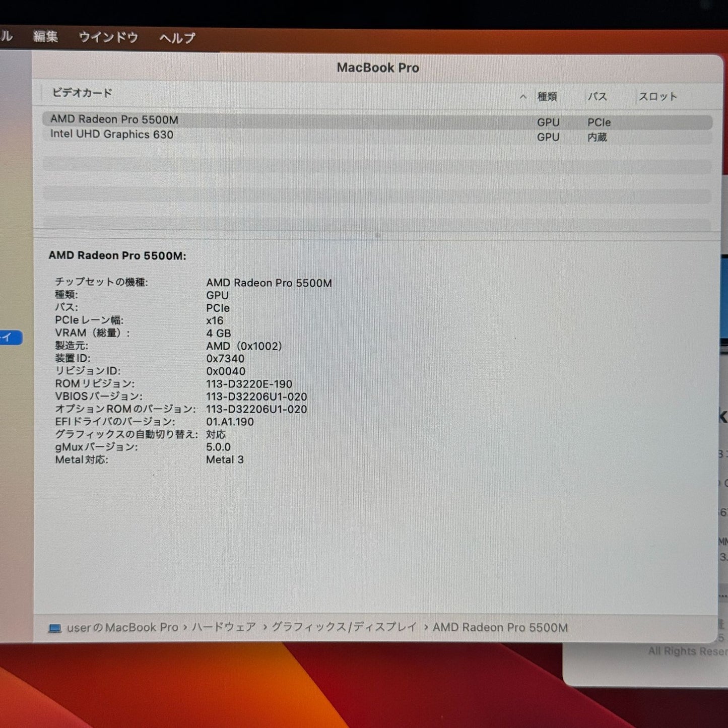Select the highlighted sidebar item

tap(11, 338)
